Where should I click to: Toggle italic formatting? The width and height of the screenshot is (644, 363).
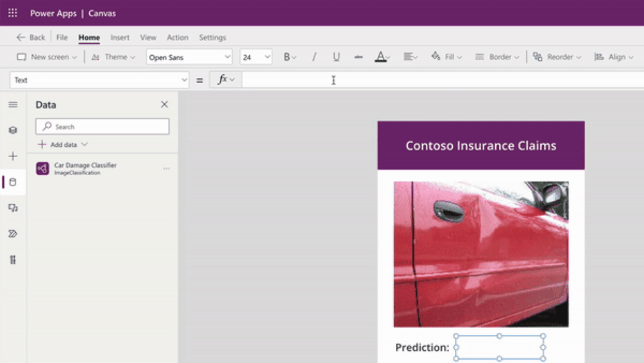pyautogui.click(x=314, y=57)
